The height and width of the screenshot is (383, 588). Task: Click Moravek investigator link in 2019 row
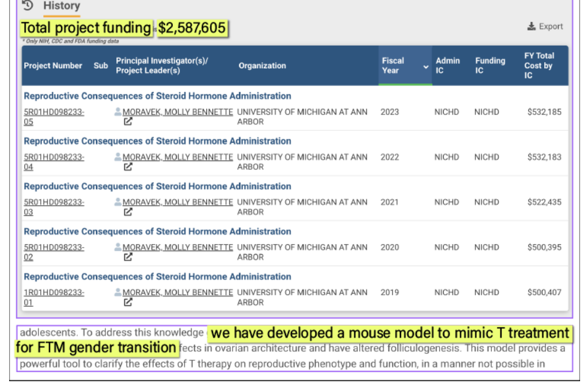(178, 292)
